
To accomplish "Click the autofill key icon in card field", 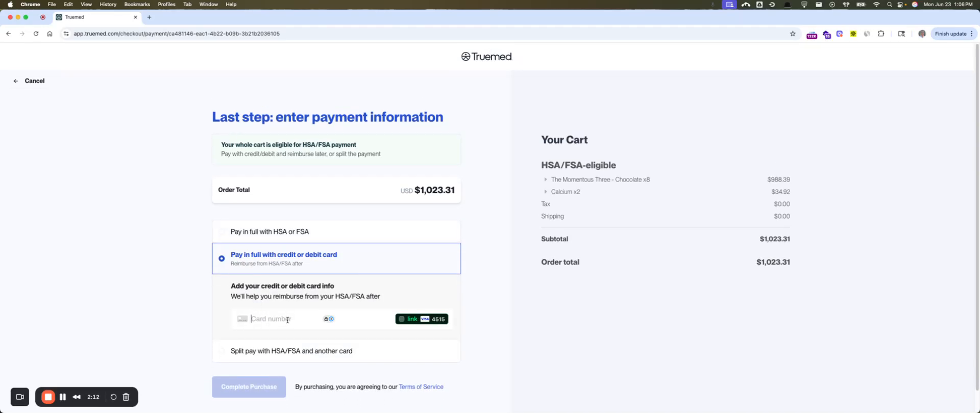I will click(329, 319).
